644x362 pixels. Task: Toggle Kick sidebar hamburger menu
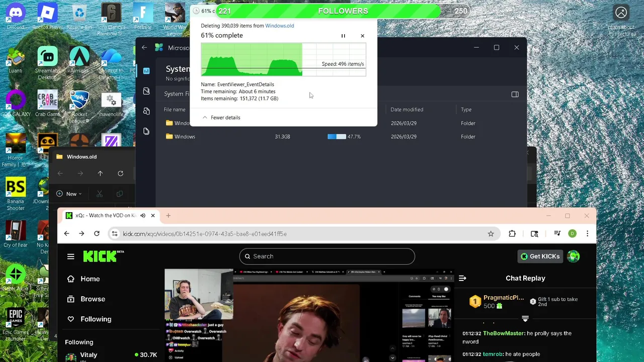(71, 256)
